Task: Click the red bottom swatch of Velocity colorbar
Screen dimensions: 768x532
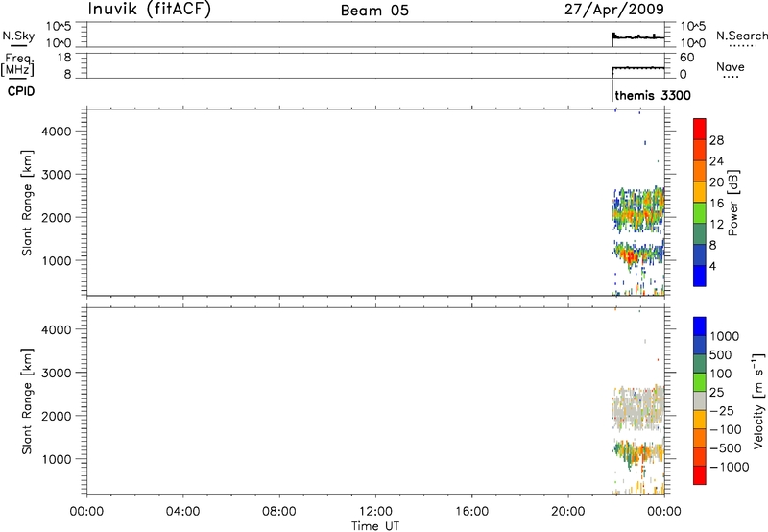Action: click(x=700, y=475)
